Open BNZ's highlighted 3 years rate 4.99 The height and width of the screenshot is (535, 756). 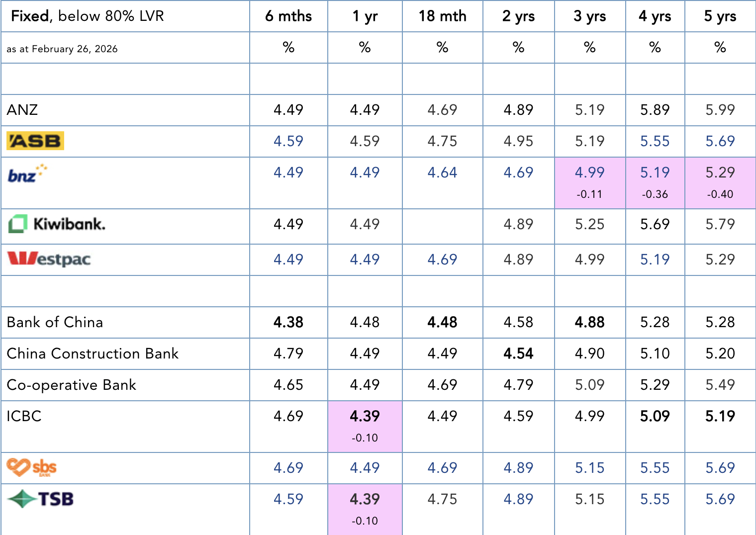[590, 173]
